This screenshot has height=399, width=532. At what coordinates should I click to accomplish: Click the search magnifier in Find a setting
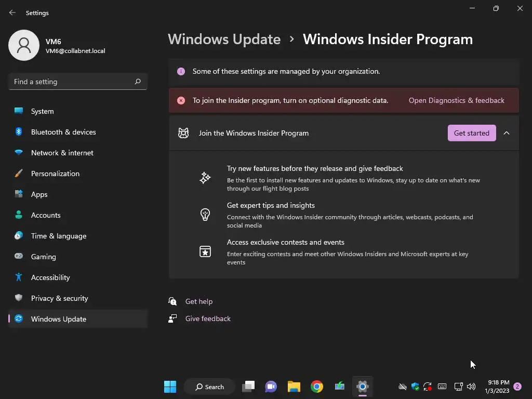[137, 82]
